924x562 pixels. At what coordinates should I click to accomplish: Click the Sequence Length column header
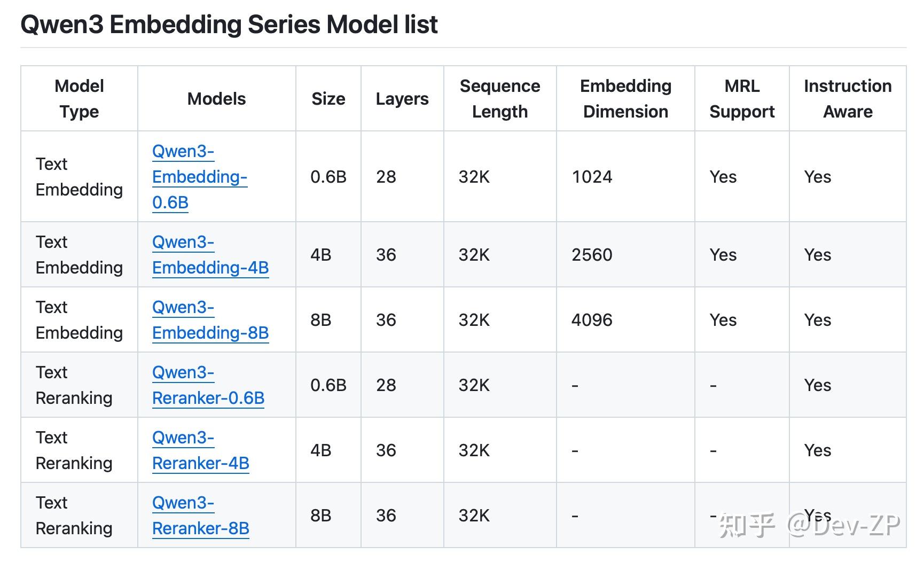(499, 99)
